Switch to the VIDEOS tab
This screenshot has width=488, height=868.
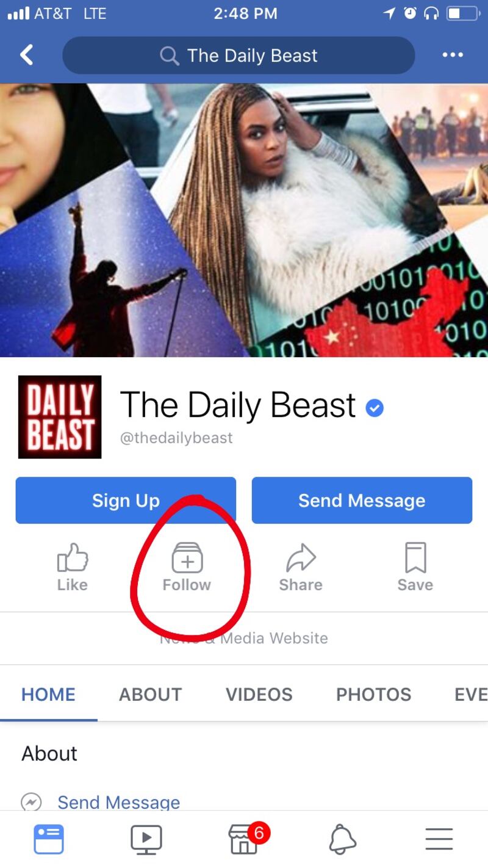click(x=259, y=695)
